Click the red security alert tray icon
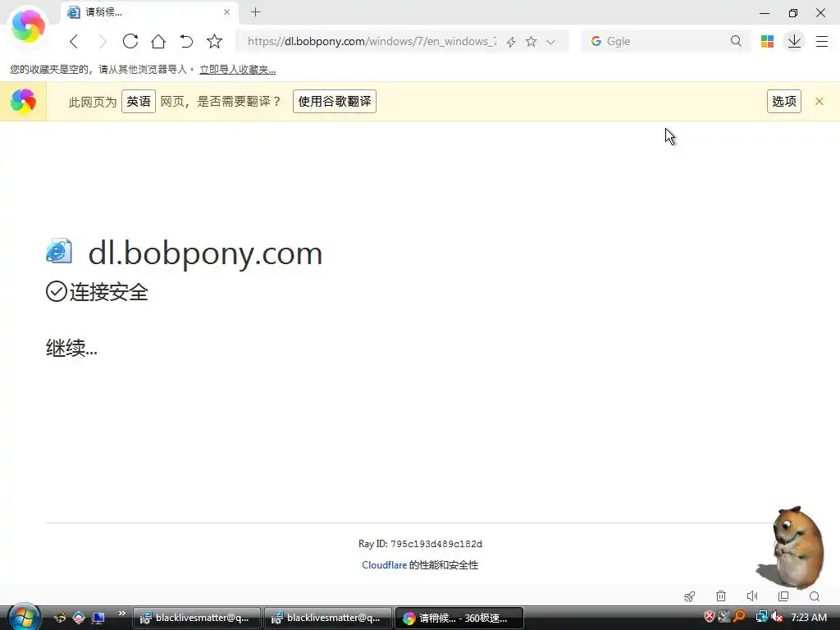This screenshot has height=630, width=840. coord(710,617)
